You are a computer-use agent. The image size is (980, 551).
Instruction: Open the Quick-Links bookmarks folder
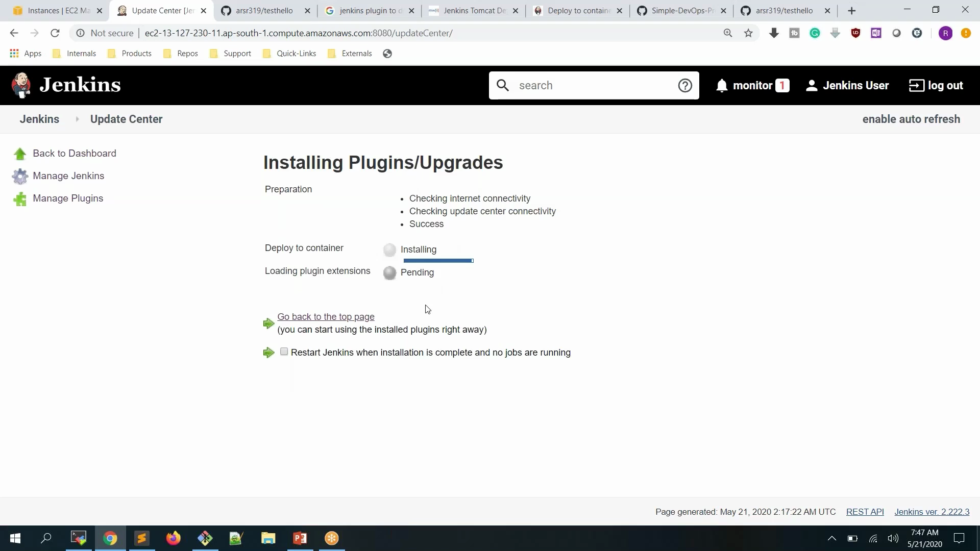point(289,54)
